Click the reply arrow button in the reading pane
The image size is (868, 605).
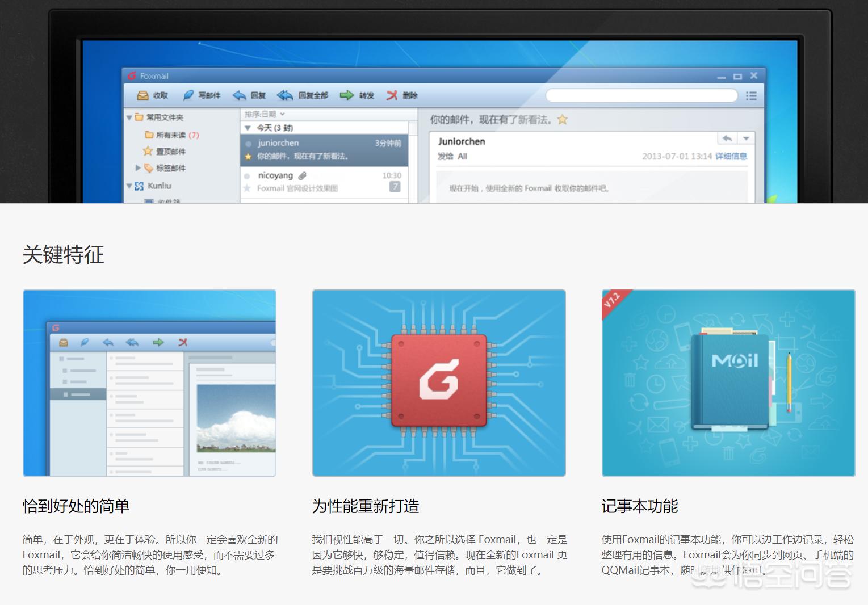click(x=727, y=138)
